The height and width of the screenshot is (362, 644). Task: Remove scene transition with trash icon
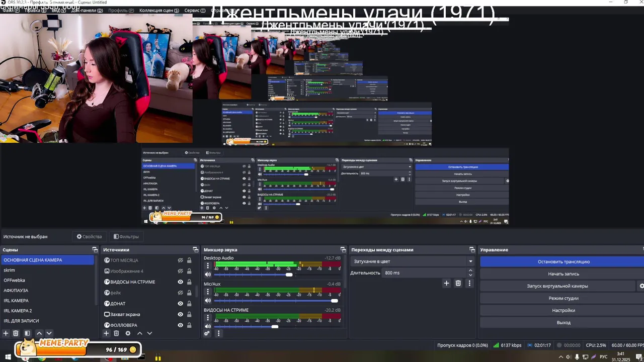[x=458, y=284]
